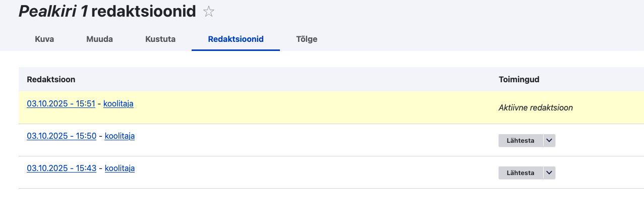This screenshot has width=644, height=223.
Task: Select the Redaktsioonid tab
Action: [236, 39]
